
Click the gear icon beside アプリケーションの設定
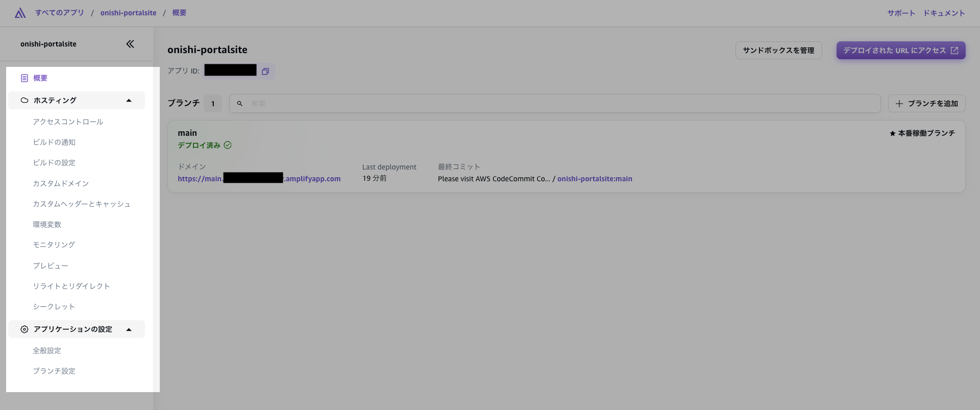pos(24,329)
